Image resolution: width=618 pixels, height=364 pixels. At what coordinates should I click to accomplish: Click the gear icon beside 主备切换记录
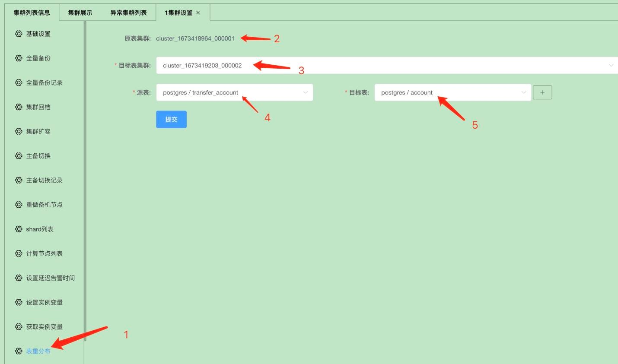[x=19, y=180]
